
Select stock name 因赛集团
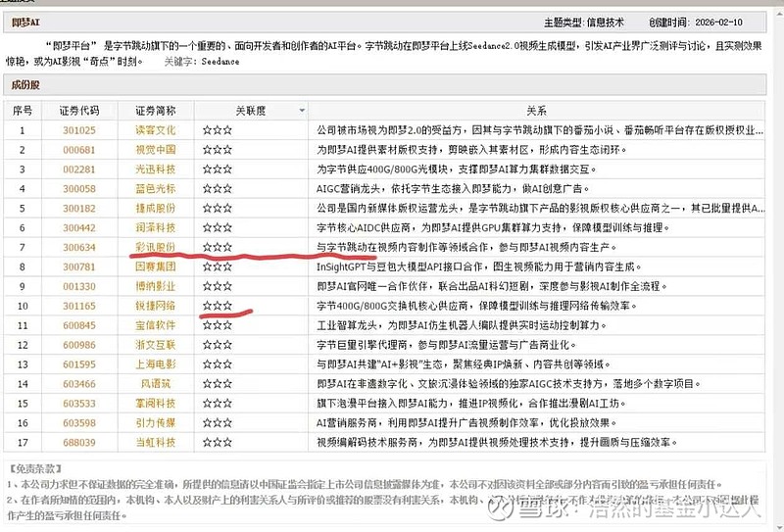point(156,266)
